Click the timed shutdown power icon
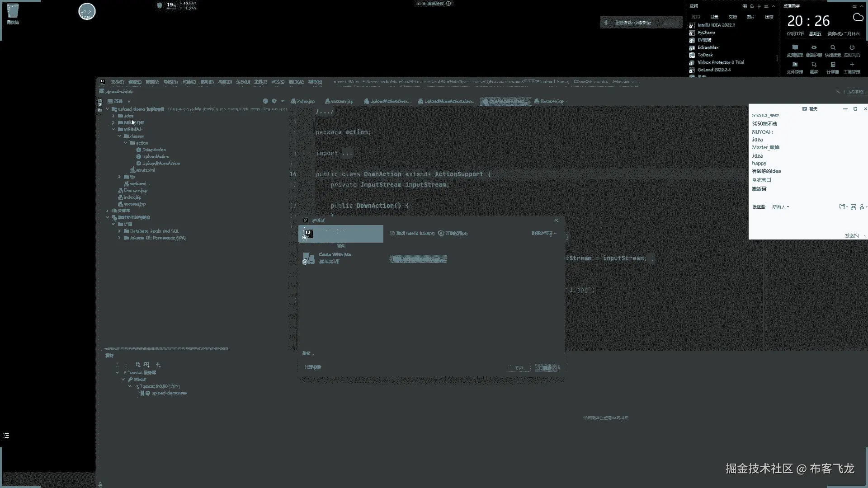Image resolution: width=868 pixels, height=488 pixels. click(x=852, y=48)
